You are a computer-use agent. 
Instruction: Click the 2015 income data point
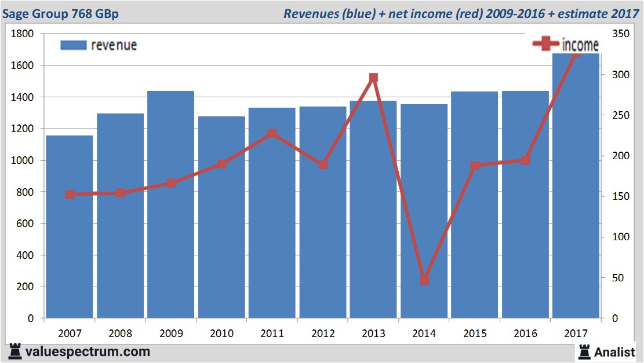tap(475, 166)
